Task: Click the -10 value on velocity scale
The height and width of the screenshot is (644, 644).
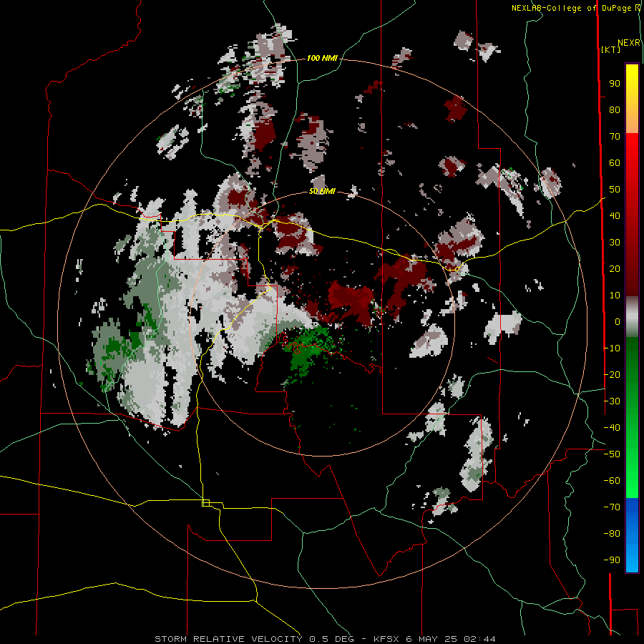Action: point(612,348)
